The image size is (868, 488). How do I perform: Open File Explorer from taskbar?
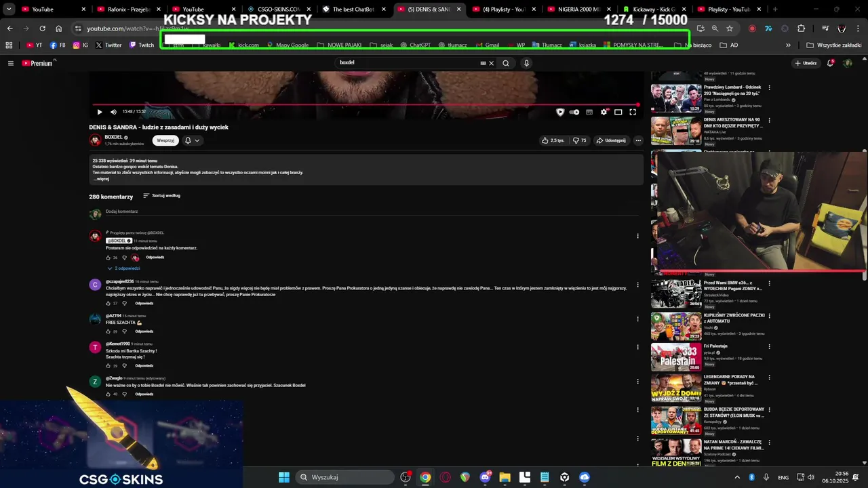[505, 477]
